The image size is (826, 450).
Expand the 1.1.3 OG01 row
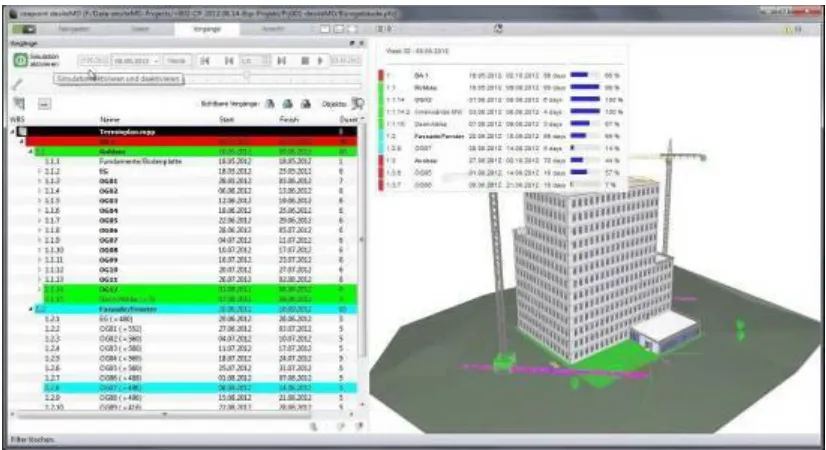(40, 181)
